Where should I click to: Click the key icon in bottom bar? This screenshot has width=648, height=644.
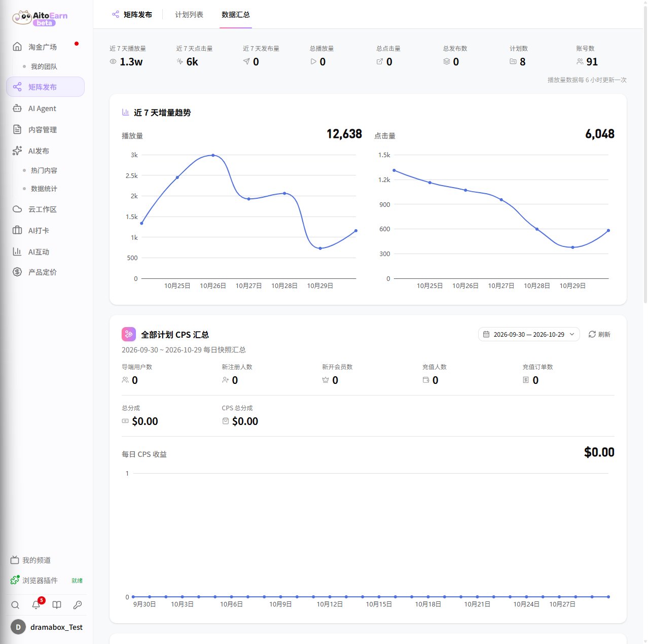click(78, 604)
